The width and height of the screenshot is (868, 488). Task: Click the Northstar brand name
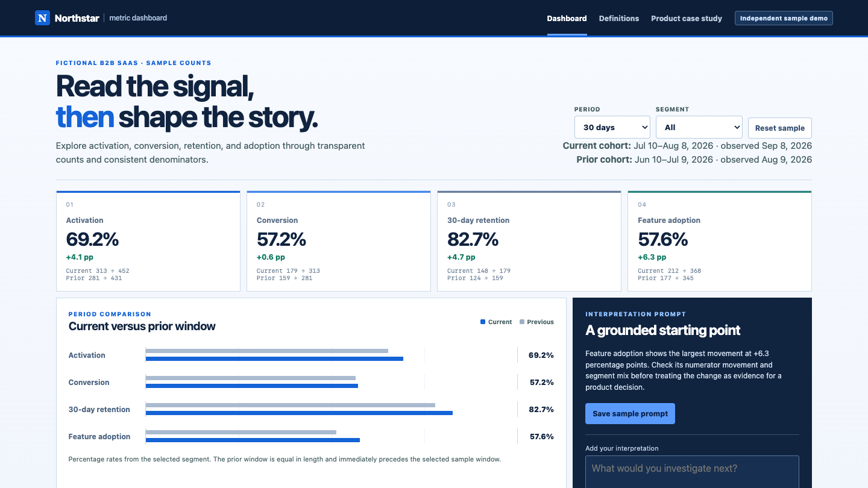pos(77,18)
